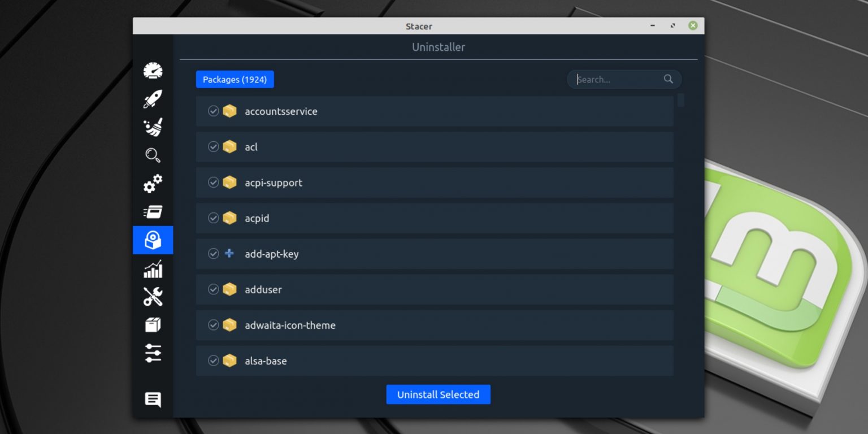The width and height of the screenshot is (868, 434).
Task: Select the accountsservice package name
Action: pyautogui.click(x=281, y=111)
